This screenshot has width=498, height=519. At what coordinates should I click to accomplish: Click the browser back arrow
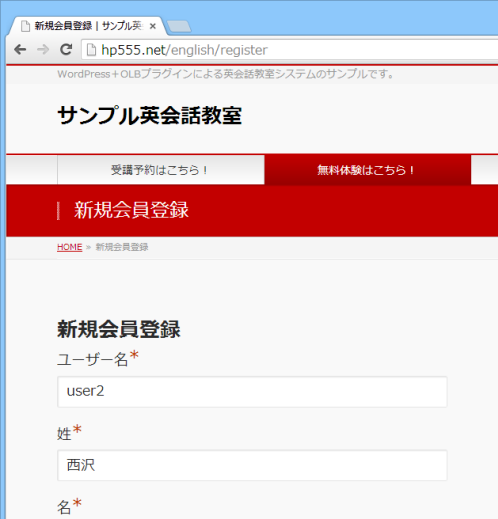(20, 50)
